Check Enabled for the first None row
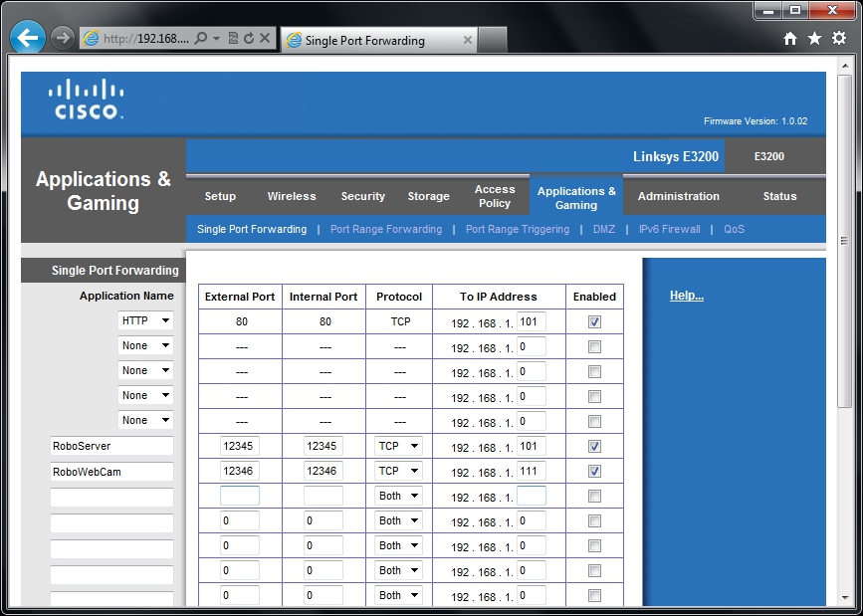 click(594, 346)
